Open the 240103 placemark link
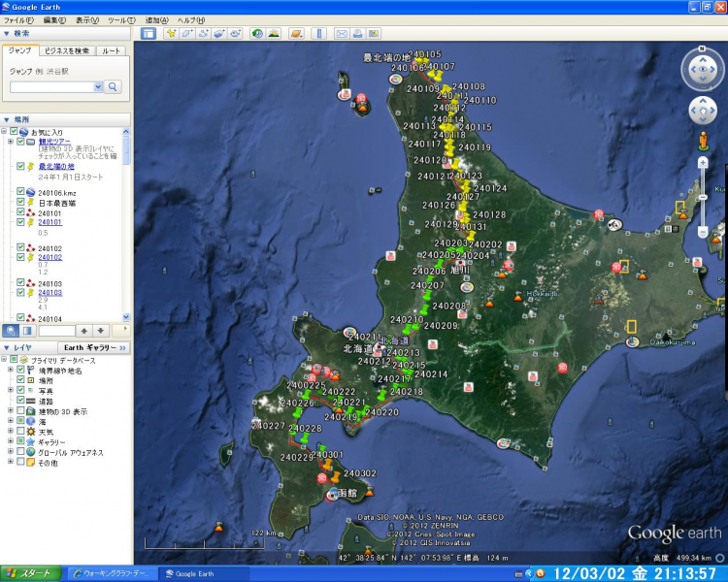728x582 pixels. [x=50, y=292]
